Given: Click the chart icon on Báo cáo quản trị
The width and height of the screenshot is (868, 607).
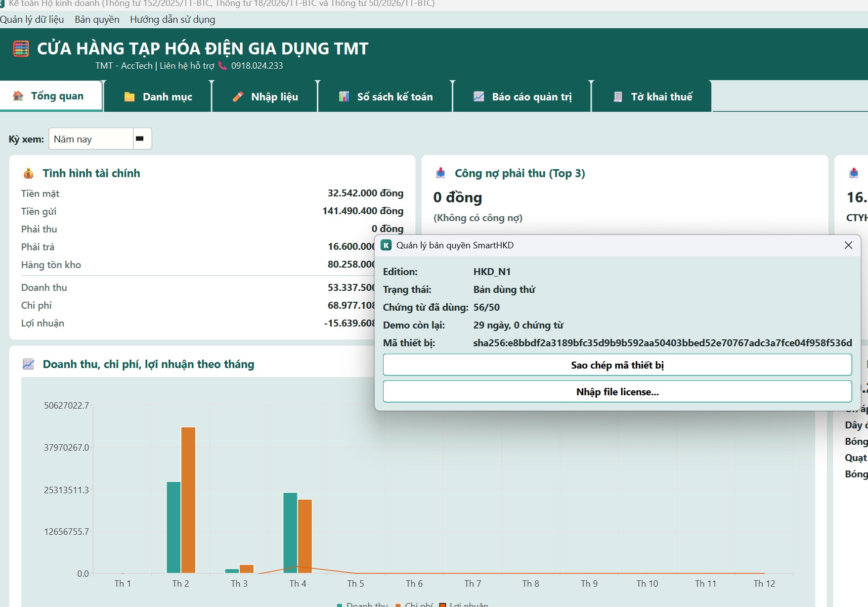Looking at the screenshot, I should pos(478,97).
